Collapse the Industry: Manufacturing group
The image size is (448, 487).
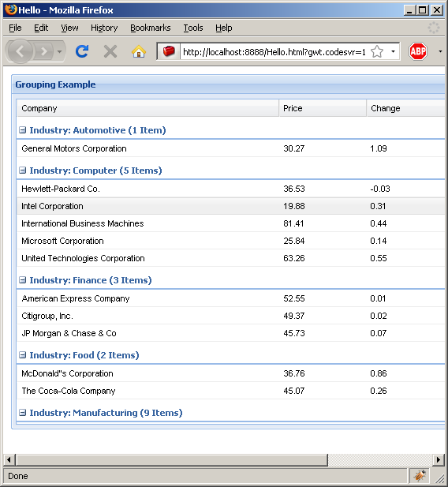22,413
